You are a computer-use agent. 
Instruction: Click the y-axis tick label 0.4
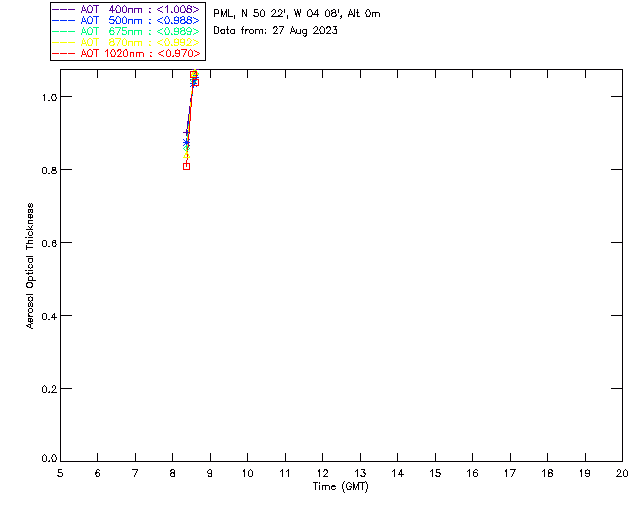pyautogui.click(x=49, y=316)
